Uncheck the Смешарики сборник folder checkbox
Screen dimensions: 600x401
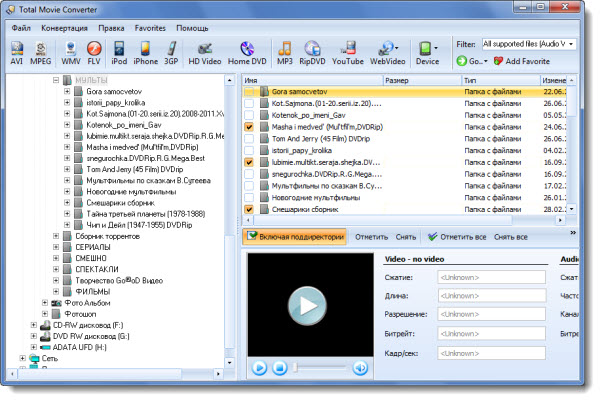point(251,209)
